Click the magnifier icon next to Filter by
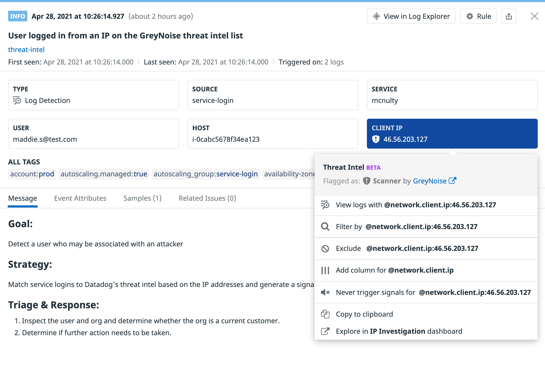545x392 pixels. click(x=325, y=226)
